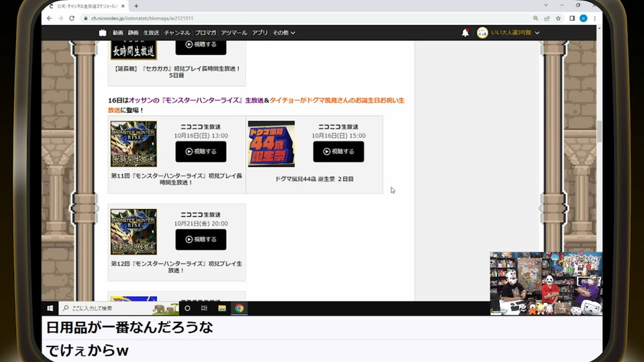Click the Windows taskbar search box
The image size is (644, 362).
pos(118,308)
